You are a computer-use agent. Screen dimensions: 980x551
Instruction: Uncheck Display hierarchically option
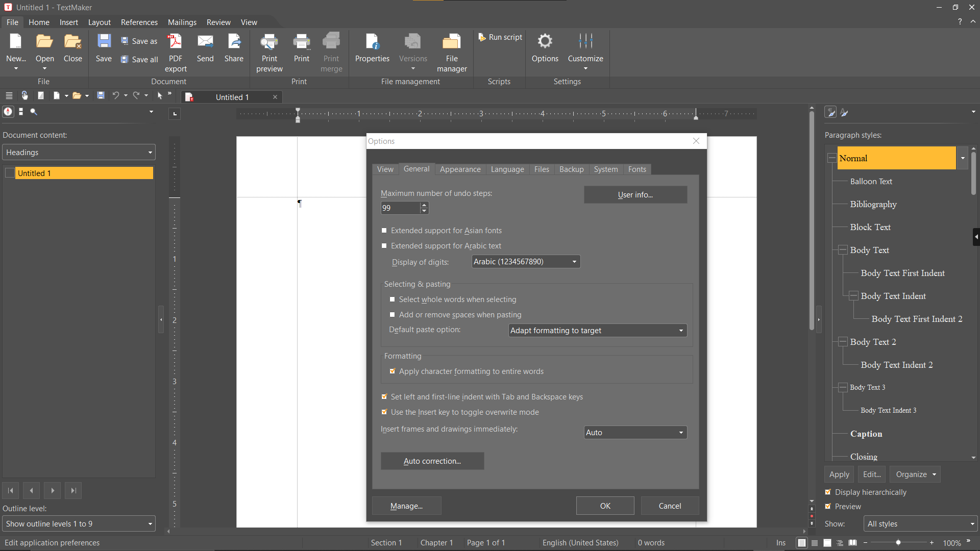tap(828, 492)
